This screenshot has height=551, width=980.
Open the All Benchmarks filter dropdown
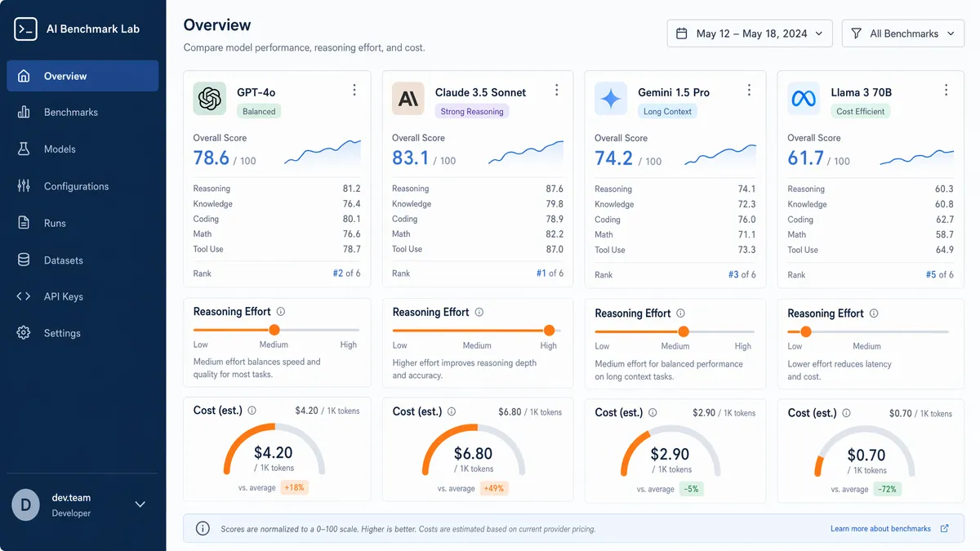click(903, 33)
